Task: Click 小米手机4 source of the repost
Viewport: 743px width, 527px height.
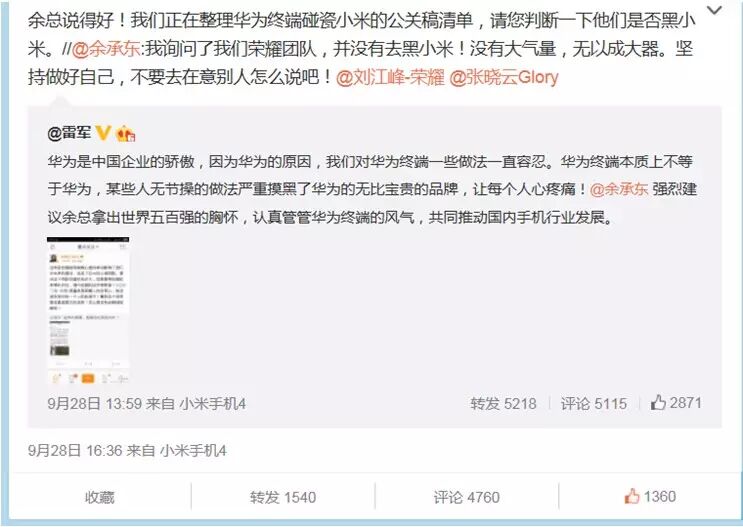Action: (193, 450)
